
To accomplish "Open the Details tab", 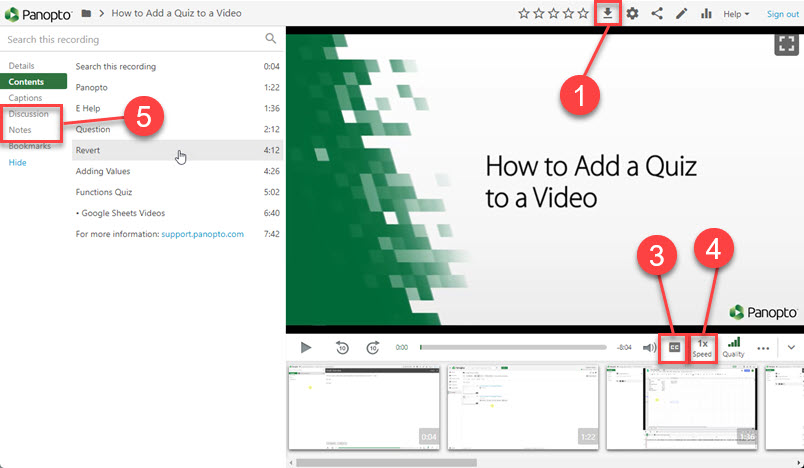I will pyautogui.click(x=22, y=66).
